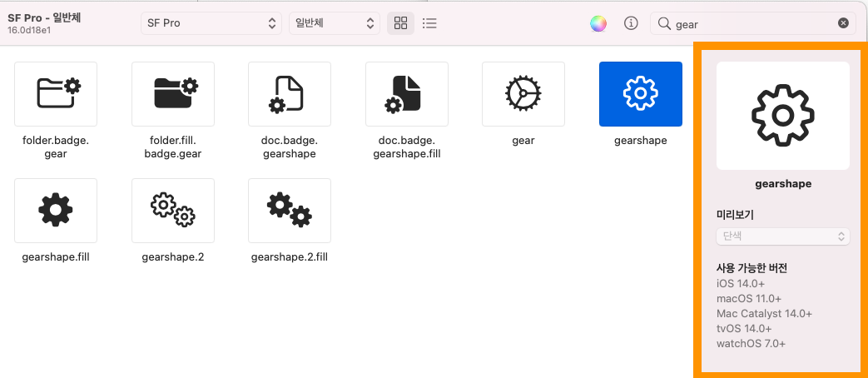
Task: Select the gearshape.2.fill symbol icon
Action: (x=290, y=211)
